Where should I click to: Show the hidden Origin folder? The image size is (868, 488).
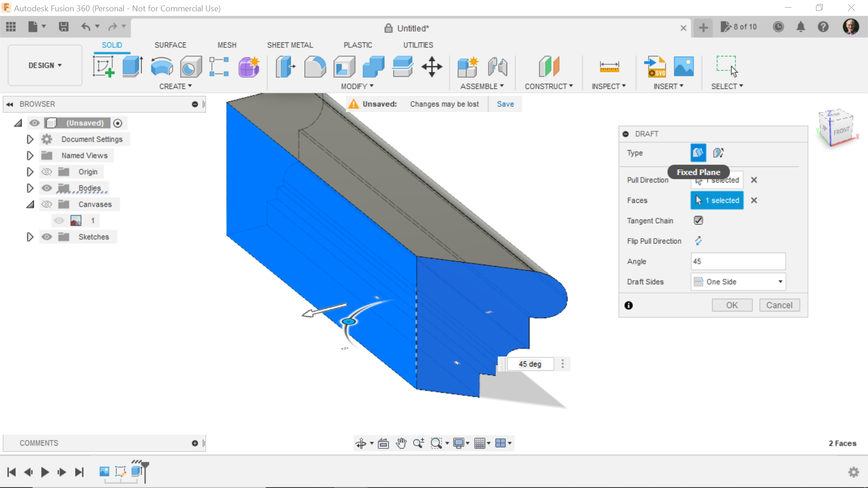(x=47, y=172)
